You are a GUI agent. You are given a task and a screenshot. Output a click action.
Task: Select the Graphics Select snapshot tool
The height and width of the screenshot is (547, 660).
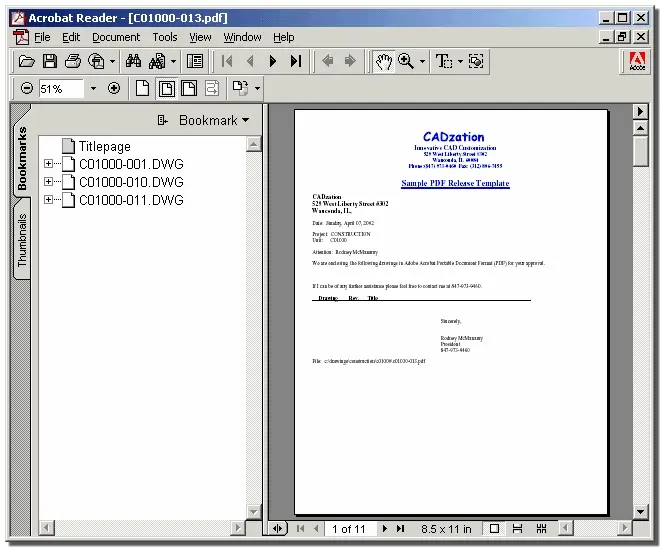(476, 62)
